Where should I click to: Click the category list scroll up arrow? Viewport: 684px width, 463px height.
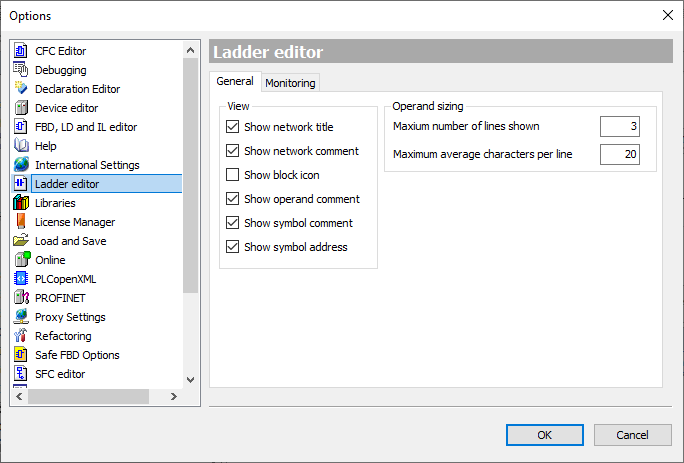coord(190,50)
